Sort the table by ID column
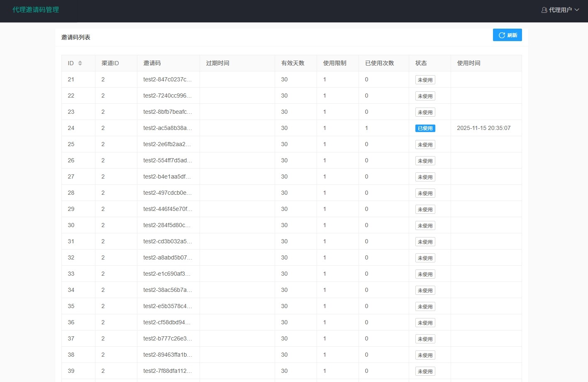588x382 pixels. (80, 63)
